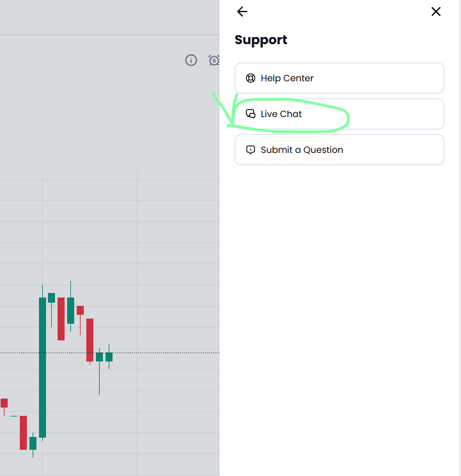Click the price alert alarm icon
The width and height of the screenshot is (461, 476).
point(214,60)
